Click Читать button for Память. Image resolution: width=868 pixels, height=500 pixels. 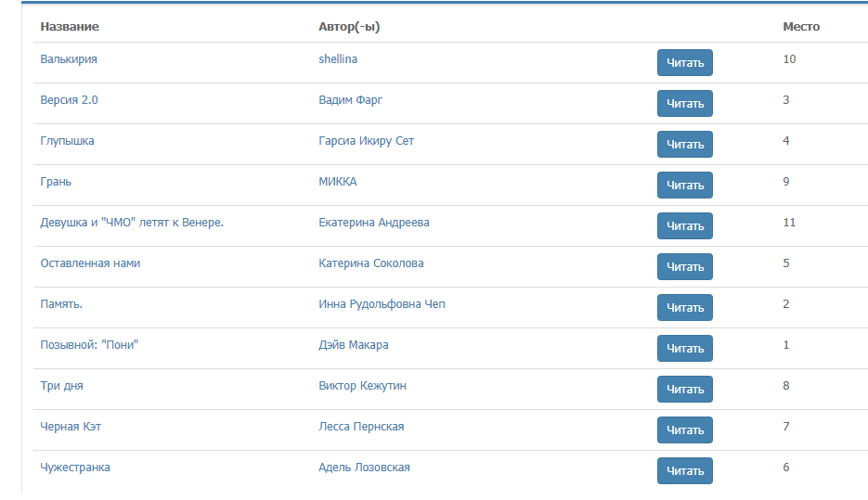click(684, 308)
